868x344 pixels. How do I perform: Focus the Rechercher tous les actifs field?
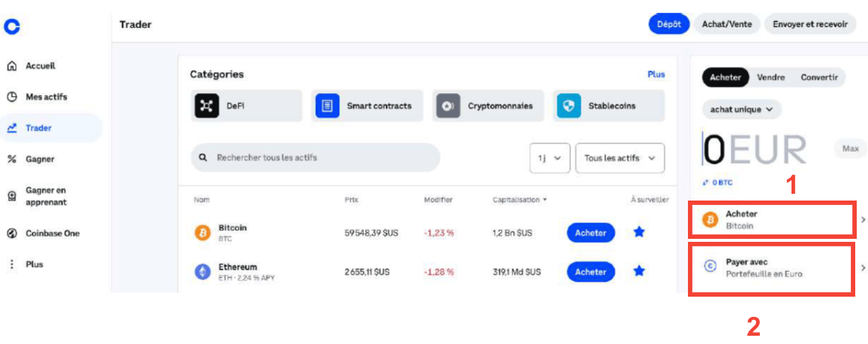tap(315, 158)
